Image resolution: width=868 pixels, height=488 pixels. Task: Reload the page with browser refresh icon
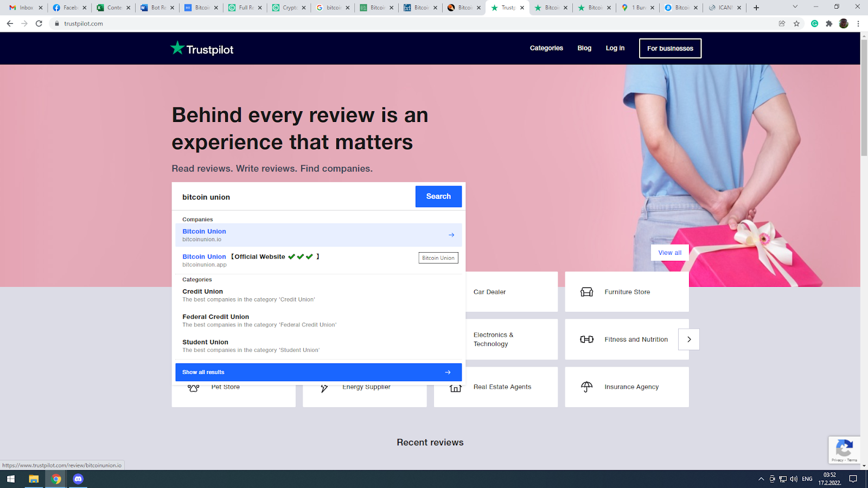[39, 23]
